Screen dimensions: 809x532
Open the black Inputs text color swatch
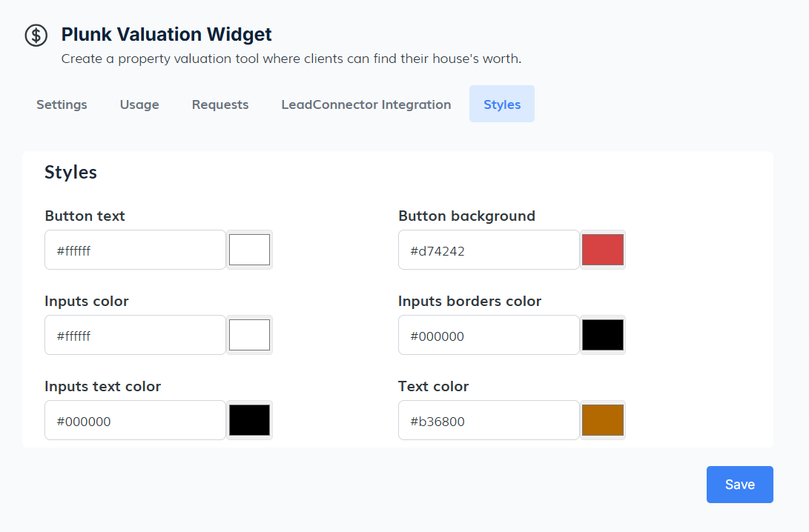pos(249,420)
